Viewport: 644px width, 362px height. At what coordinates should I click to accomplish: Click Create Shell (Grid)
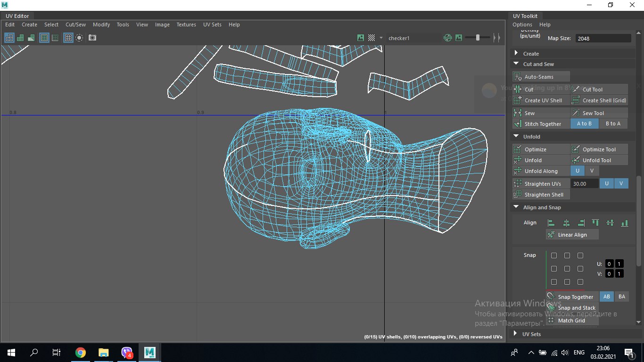pos(599,100)
